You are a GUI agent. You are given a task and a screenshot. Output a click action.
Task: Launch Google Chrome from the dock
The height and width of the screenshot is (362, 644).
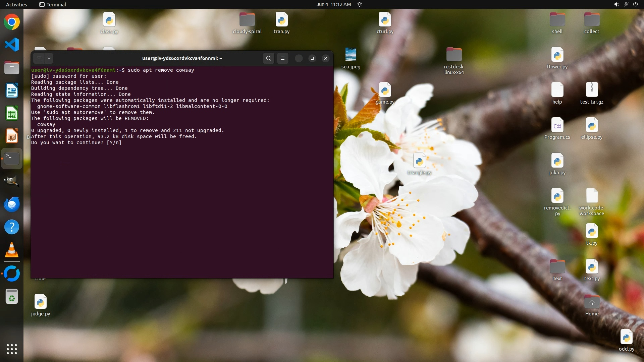click(x=12, y=22)
